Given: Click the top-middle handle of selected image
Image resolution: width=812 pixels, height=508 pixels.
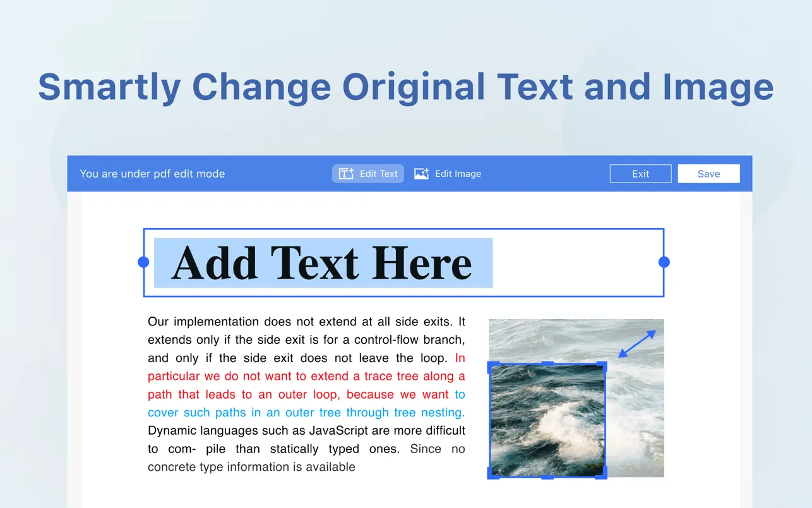Looking at the screenshot, I should 547,364.
